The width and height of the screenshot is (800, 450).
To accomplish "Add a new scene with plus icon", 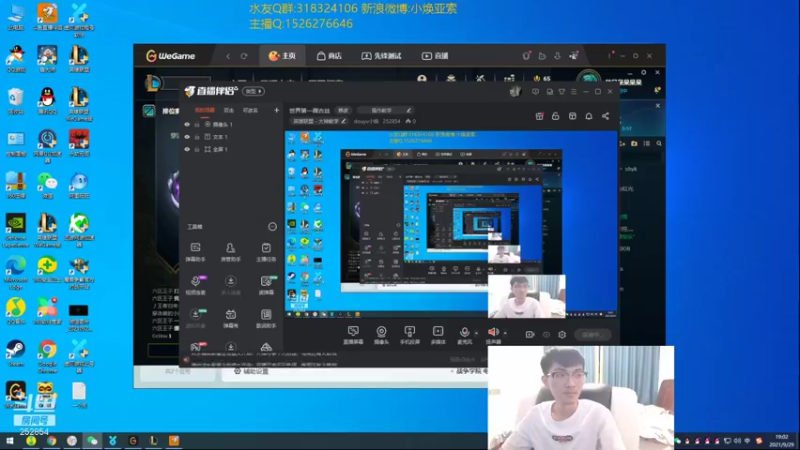I will [276, 110].
